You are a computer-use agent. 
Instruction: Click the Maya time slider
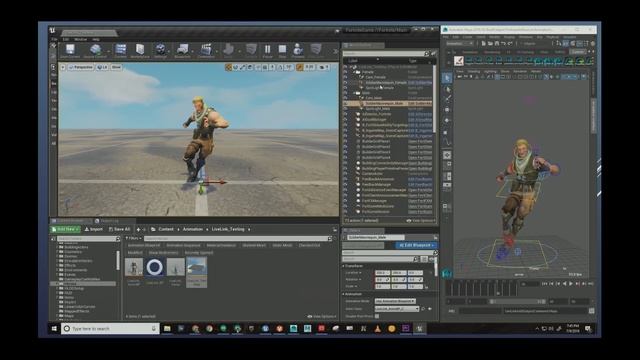pyautogui.click(x=482, y=288)
